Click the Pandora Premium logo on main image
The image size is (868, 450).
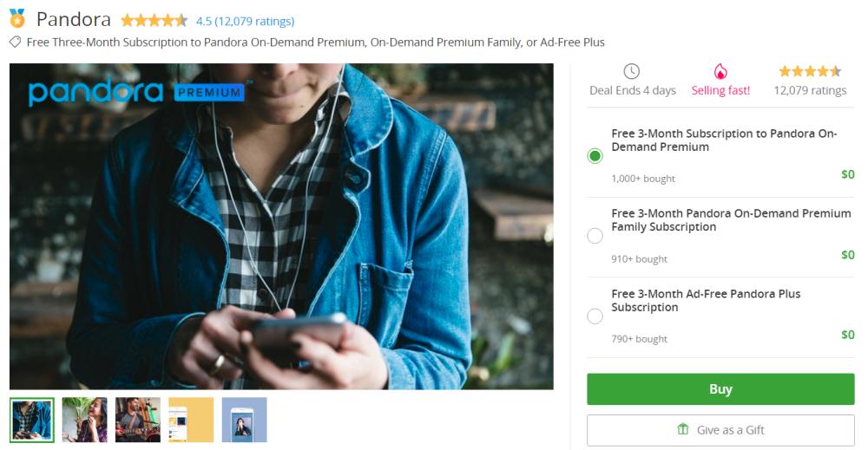(135, 92)
